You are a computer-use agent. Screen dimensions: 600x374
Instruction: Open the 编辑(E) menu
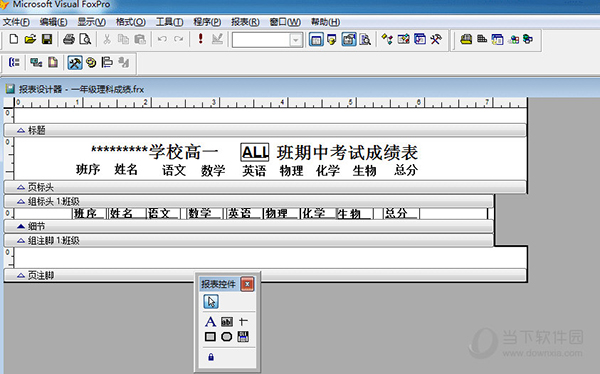click(x=53, y=22)
